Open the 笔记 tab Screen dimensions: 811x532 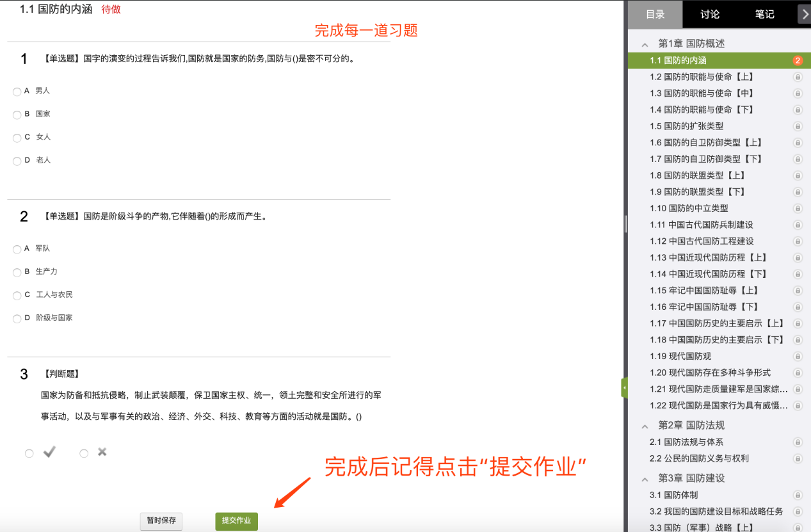tap(764, 14)
